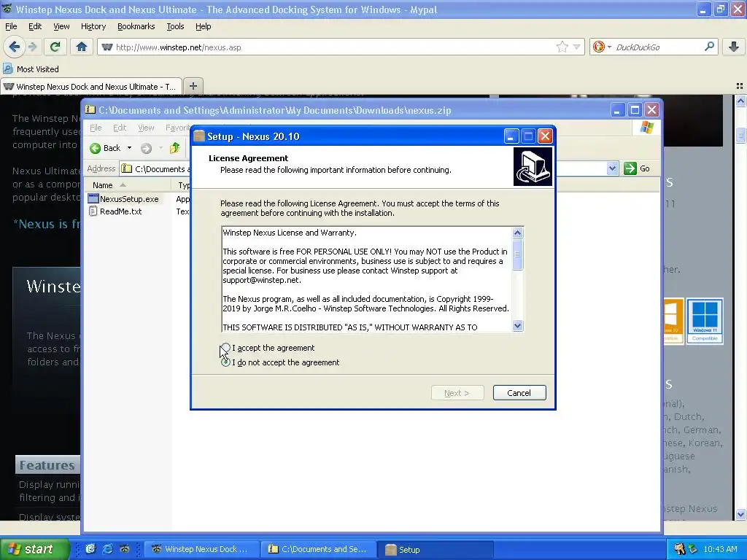Click Setup wizard computer install image
This screenshot has width=747, height=560.
(x=533, y=166)
